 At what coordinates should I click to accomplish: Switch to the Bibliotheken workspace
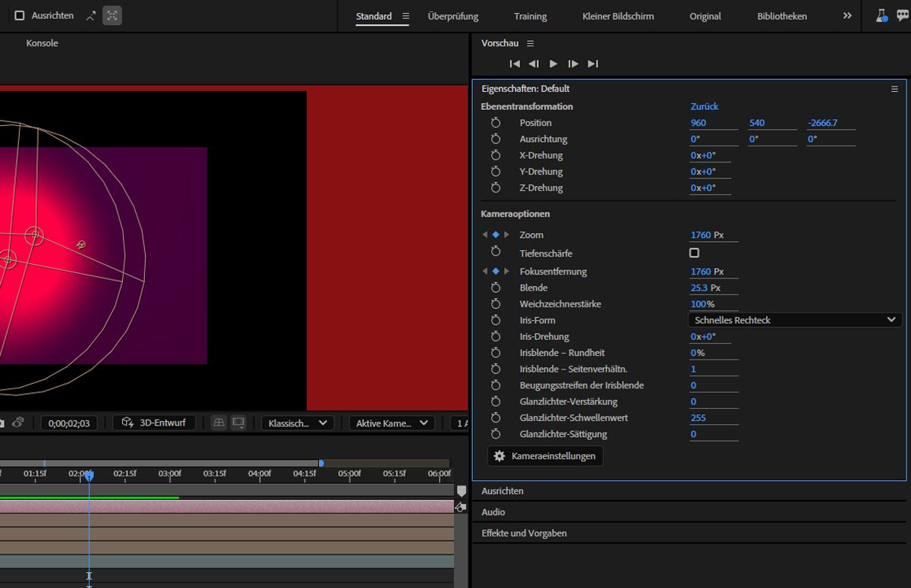point(782,16)
